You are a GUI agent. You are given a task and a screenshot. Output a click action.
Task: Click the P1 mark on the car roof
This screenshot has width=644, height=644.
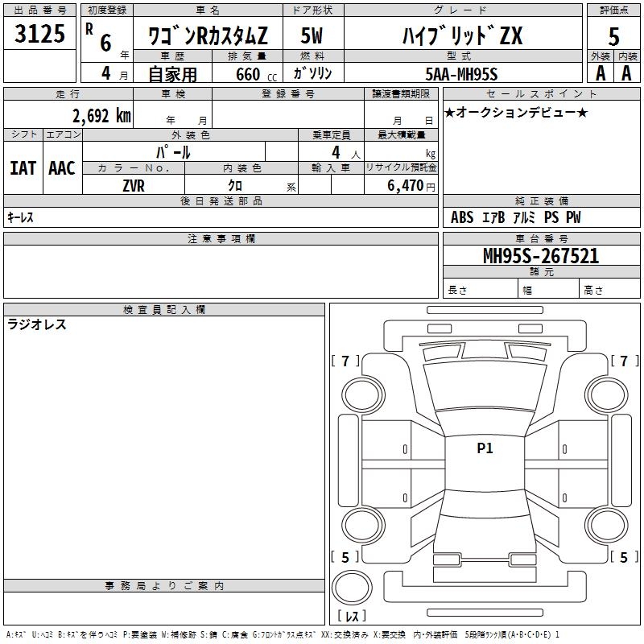pyautogui.click(x=485, y=449)
